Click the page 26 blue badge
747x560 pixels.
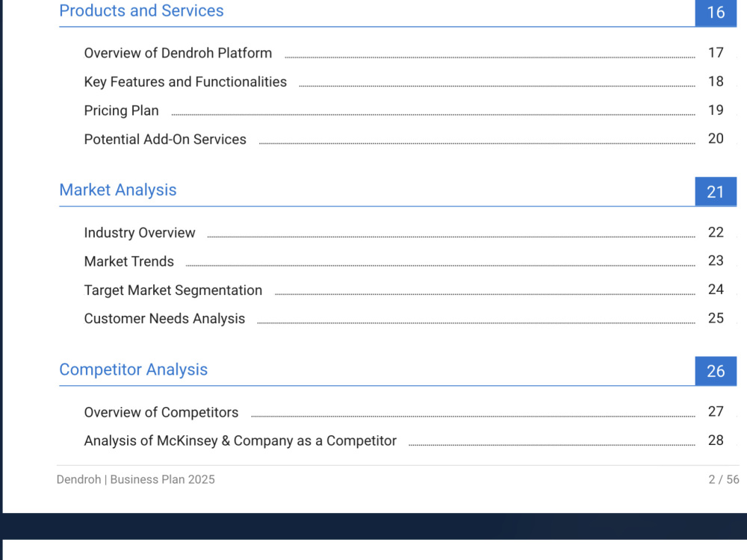716,371
